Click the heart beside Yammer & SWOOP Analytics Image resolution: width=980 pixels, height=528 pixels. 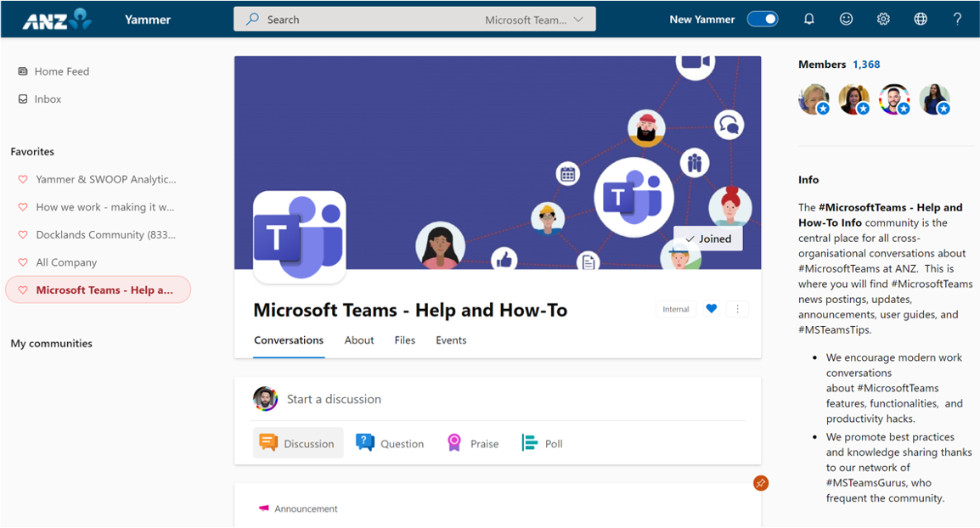pos(23,179)
